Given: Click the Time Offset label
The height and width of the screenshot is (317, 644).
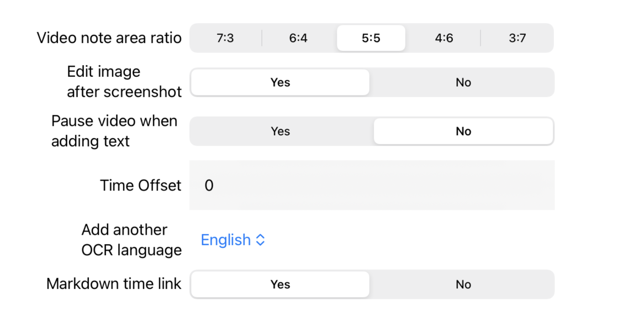Looking at the screenshot, I should coord(140,186).
